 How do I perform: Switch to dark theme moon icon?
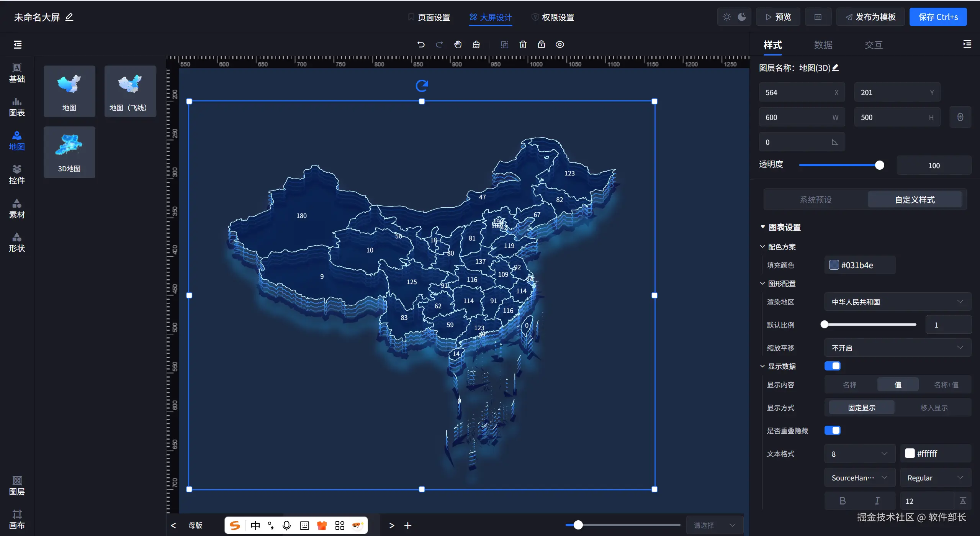click(742, 17)
